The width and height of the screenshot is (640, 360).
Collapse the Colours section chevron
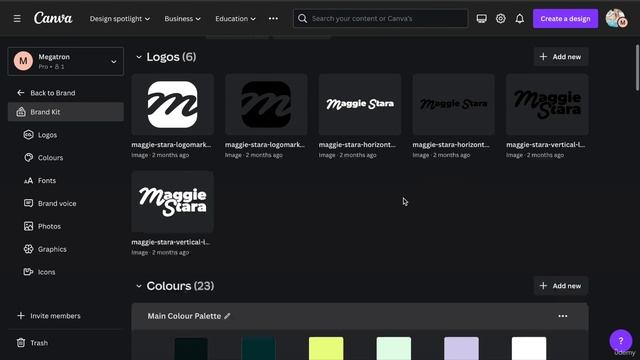[x=139, y=286]
